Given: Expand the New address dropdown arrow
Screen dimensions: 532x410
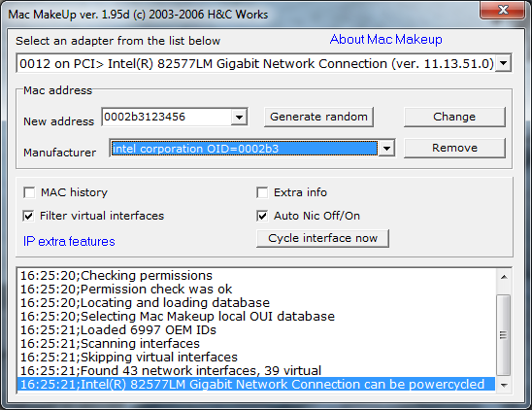Looking at the screenshot, I should point(239,118).
